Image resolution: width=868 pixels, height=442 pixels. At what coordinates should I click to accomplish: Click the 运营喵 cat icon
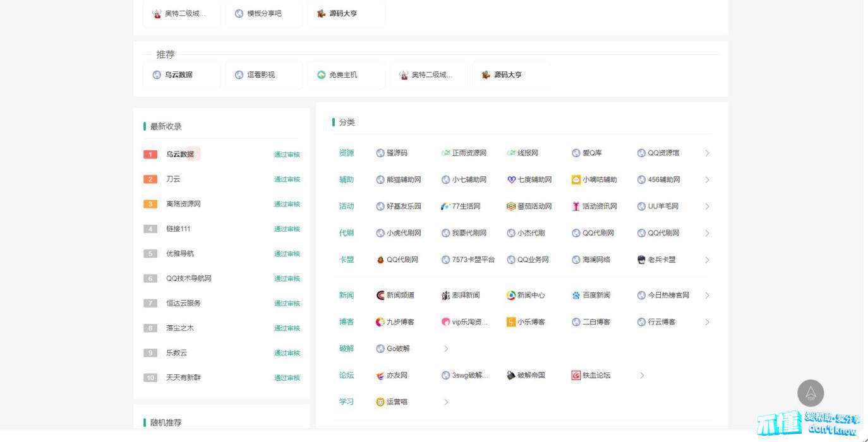click(380, 402)
